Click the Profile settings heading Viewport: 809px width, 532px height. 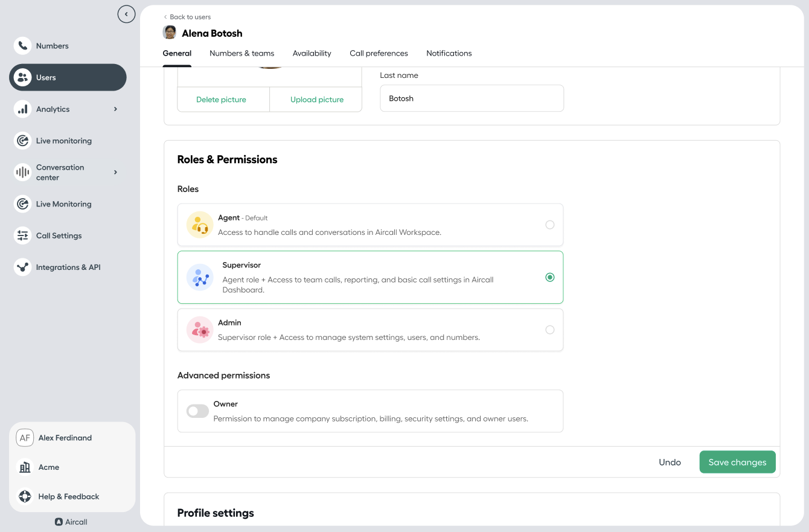[216, 513]
